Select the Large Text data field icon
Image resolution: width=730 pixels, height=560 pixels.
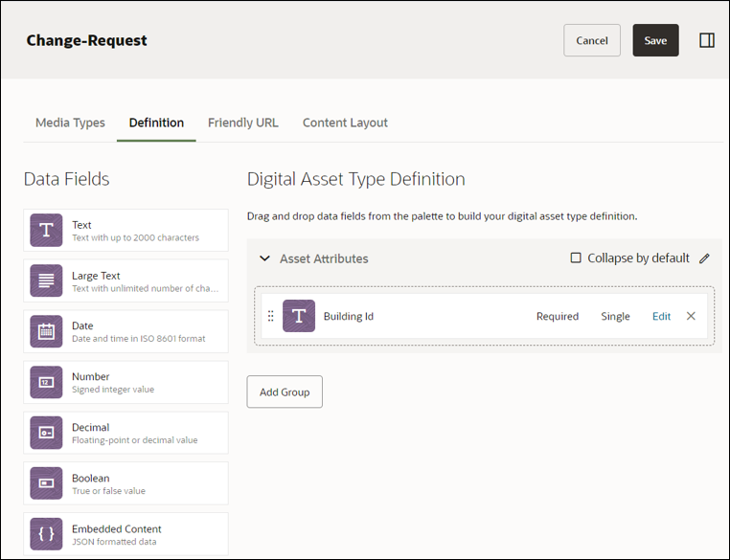click(46, 280)
